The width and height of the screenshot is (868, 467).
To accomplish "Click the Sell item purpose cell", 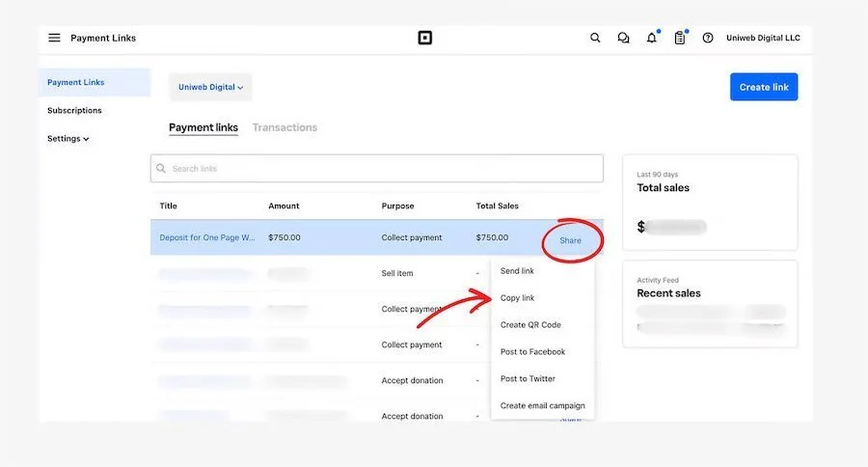I will 397,273.
